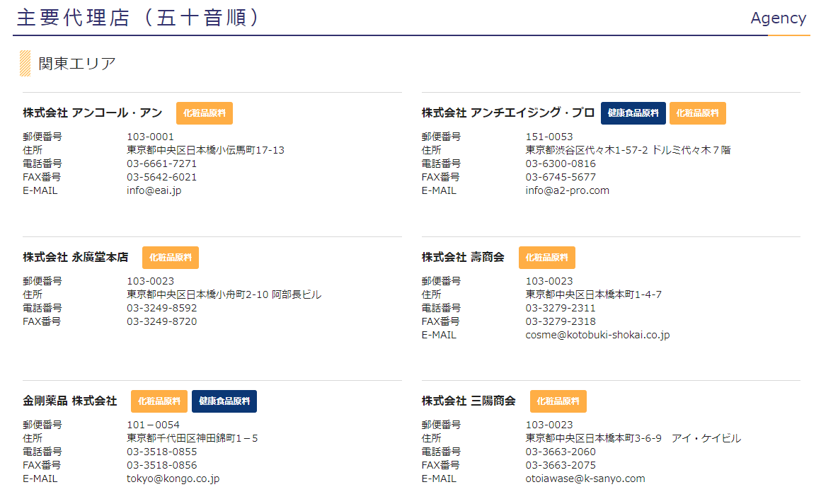
Task: Click the E-MAIL label under 金剛薬品
Action: click(x=40, y=479)
